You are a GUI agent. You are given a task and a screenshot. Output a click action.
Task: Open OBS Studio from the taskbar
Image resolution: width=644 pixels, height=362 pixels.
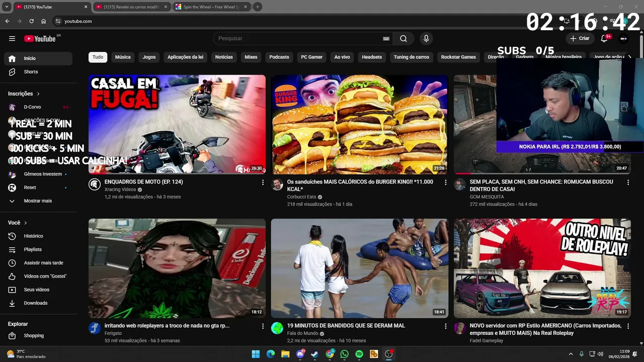[x=388, y=354]
